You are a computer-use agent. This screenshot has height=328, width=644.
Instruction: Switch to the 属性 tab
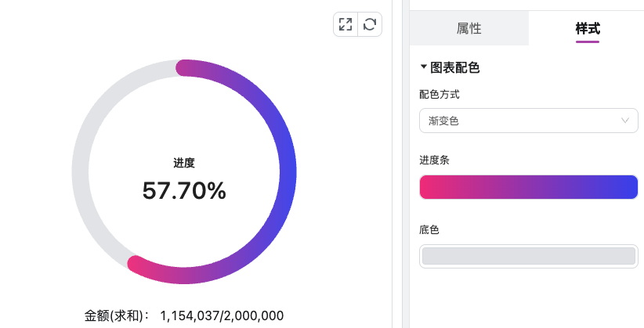(x=469, y=28)
